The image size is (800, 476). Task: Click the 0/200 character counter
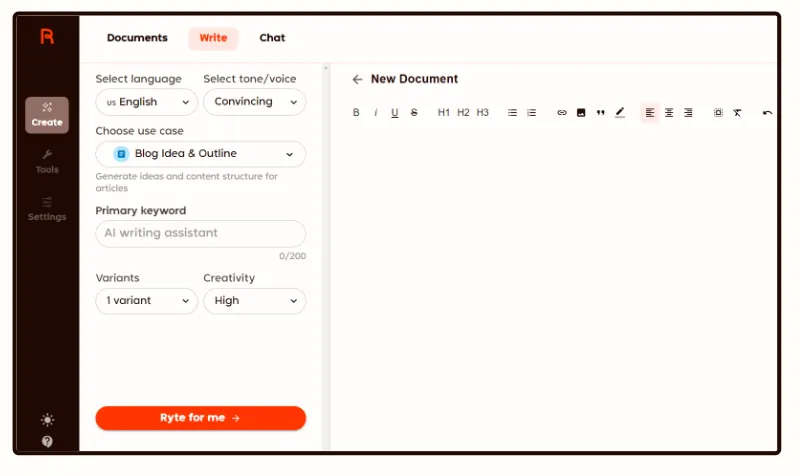292,256
